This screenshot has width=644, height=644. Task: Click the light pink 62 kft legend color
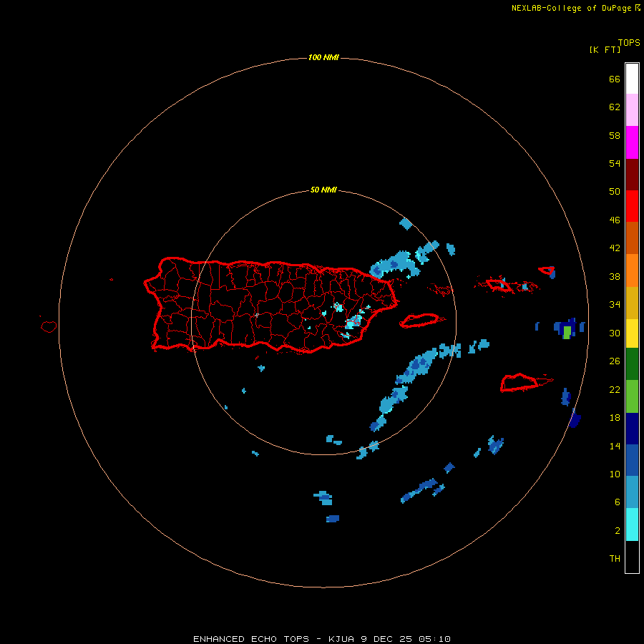click(632, 110)
